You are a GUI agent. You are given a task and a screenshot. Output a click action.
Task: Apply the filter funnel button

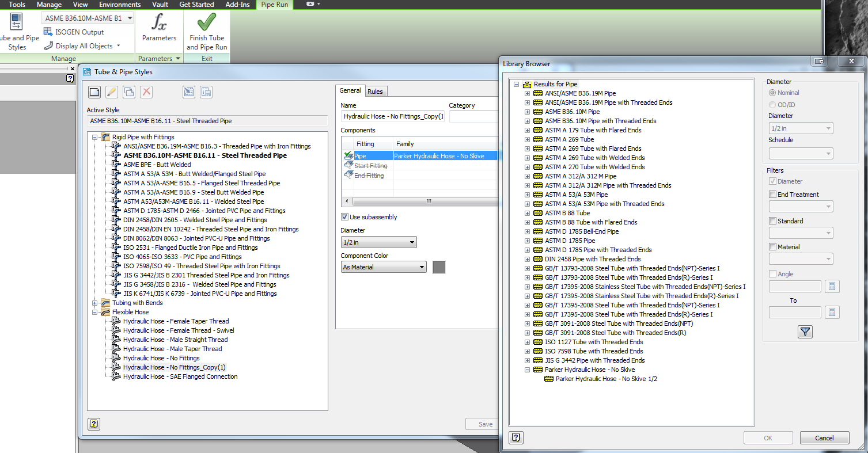pyautogui.click(x=805, y=332)
